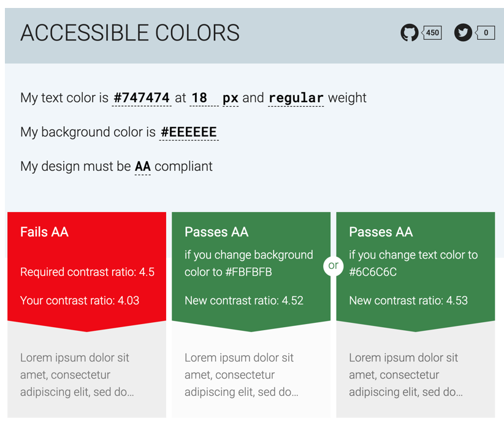Edit the text color #747474 field

142,98
